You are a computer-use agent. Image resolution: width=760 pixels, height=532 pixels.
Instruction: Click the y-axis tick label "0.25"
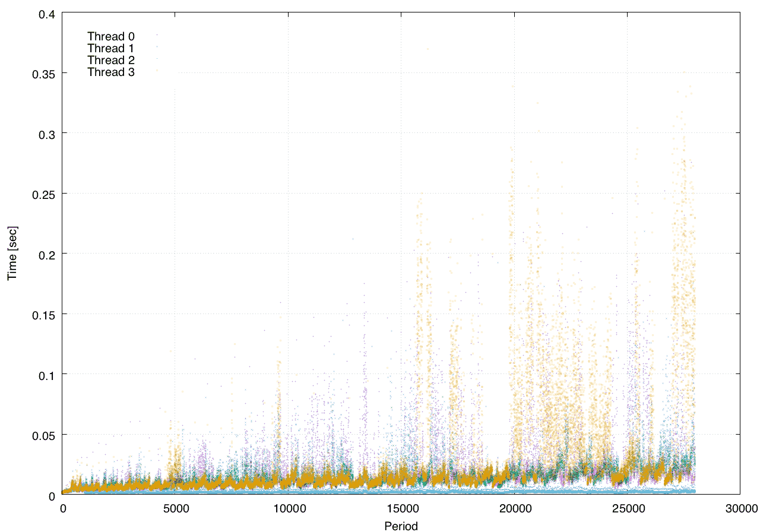pos(43,194)
